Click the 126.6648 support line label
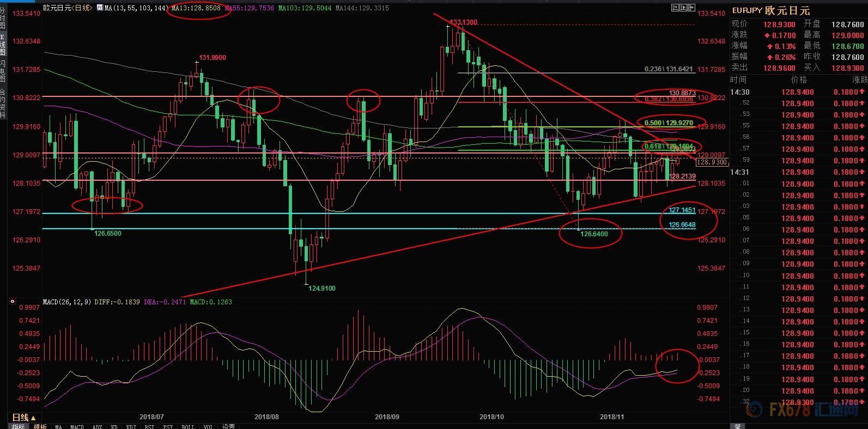The image size is (868, 429). 682,225
